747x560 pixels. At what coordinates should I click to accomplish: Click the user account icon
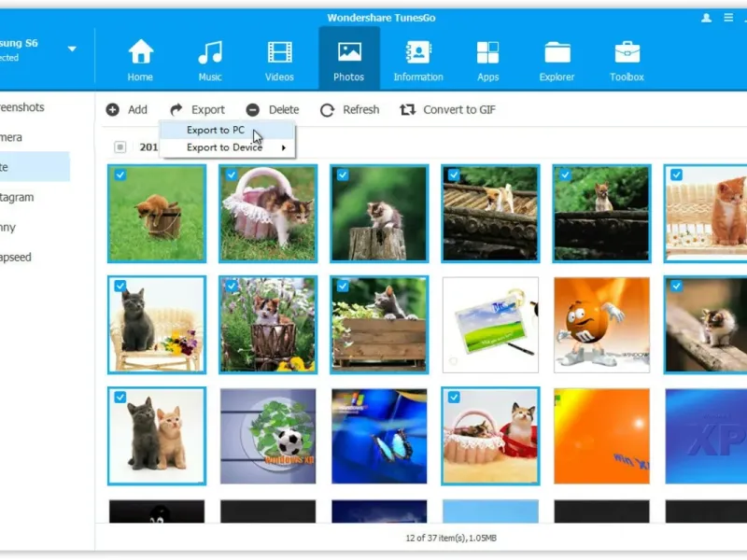[x=707, y=18]
